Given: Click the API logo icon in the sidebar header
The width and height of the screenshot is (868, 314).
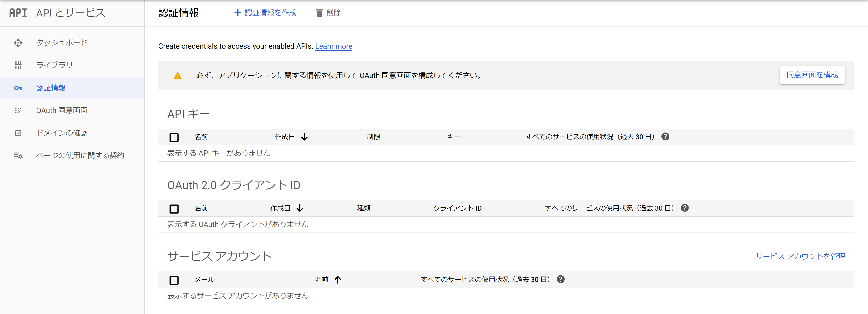Looking at the screenshot, I should click(x=18, y=13).
